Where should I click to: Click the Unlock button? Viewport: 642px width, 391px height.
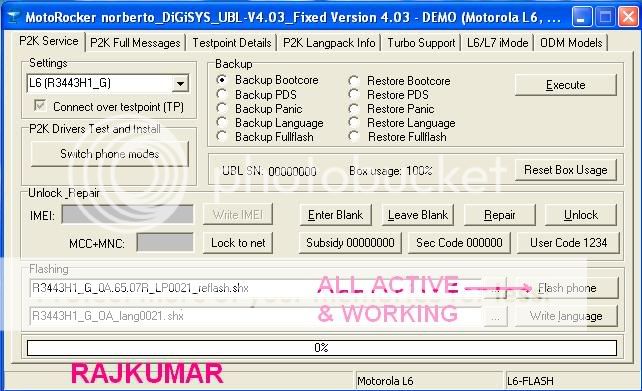pos(581,215)
